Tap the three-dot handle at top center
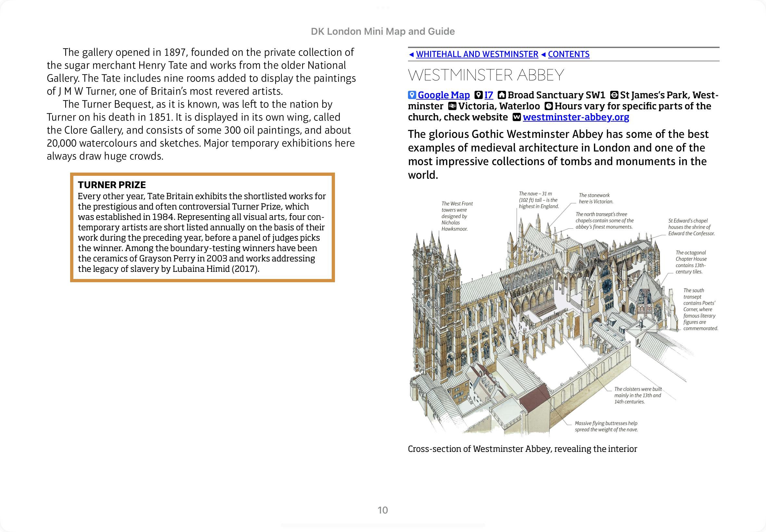This screenshot has height=532, width=766. coord(383,8)
